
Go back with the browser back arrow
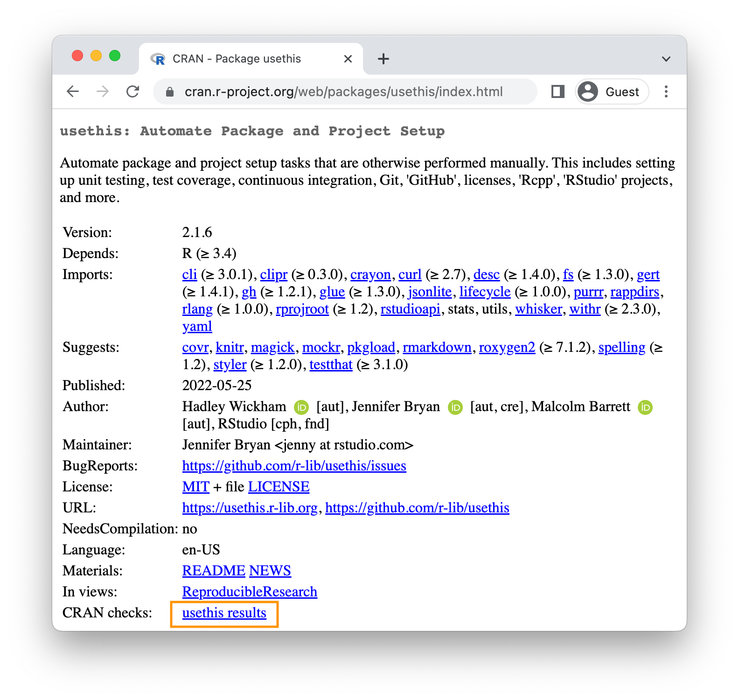[73, 91]
